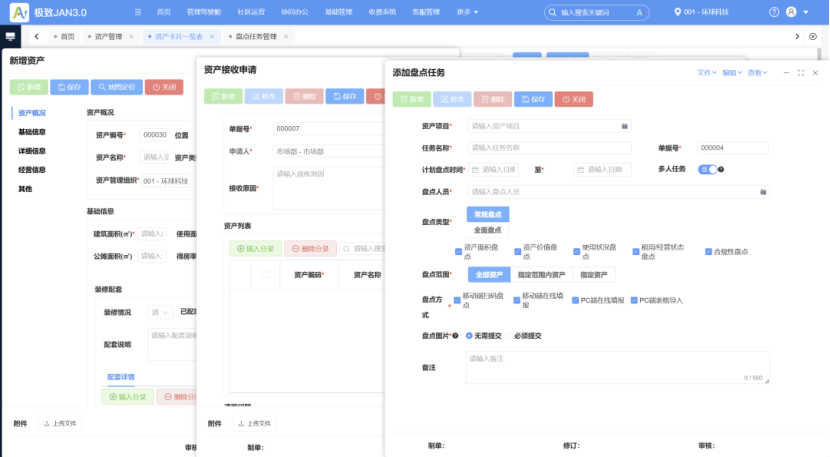The height and width of the screenshot is (457, 830).
Task: Click the 极致JAN3.0 logo icon
Action: click(x=19, y=12)
